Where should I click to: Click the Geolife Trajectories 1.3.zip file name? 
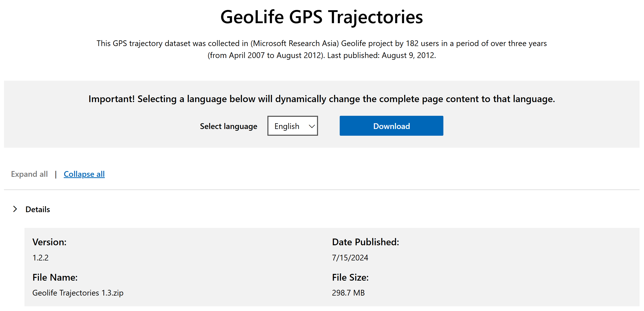click(78, 293)
